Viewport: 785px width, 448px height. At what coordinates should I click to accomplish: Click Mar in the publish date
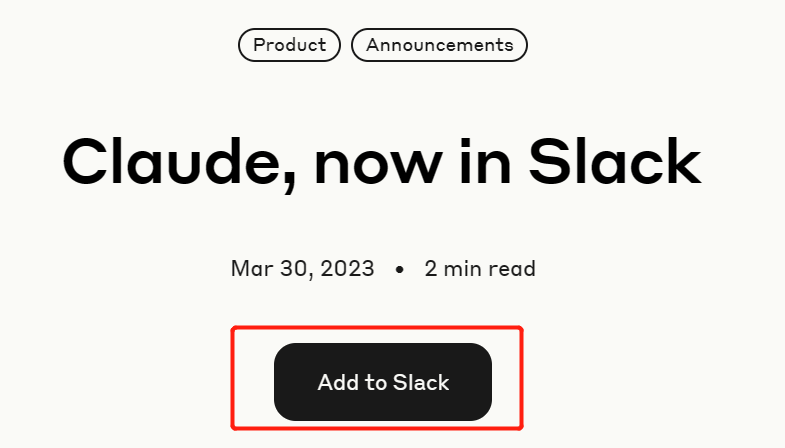pyautogui.click(x=252, y=269)
